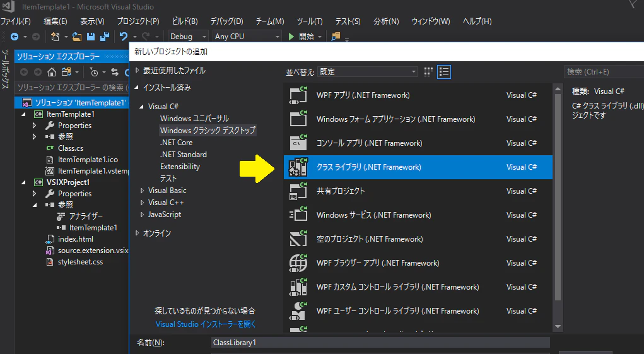
Task: Select the Windows フォーム アプリケーション template icon
Action: click(298, 119)
